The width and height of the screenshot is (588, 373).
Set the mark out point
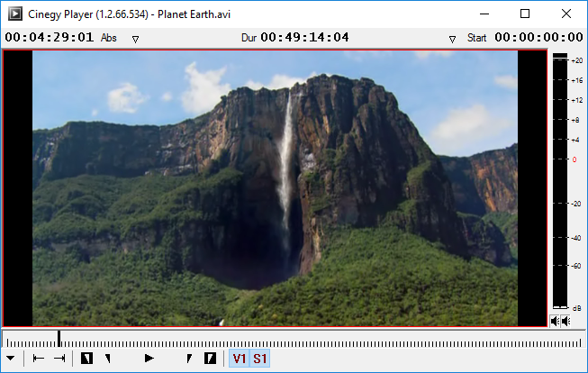coord(210,359)
